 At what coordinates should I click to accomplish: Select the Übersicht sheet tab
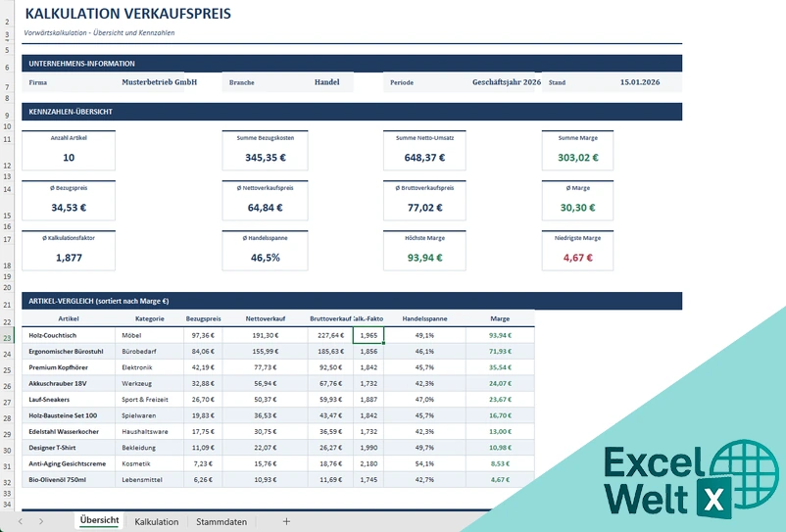(x=99, y=520)
